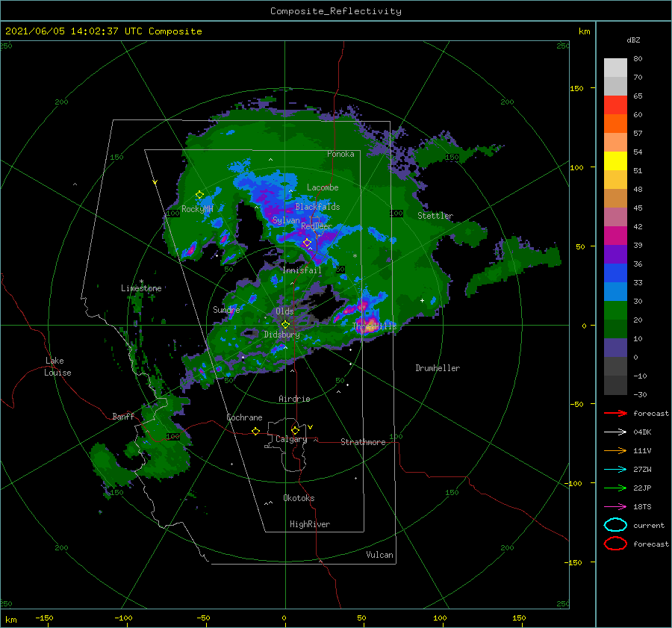The image size is (672, 628).
Task: Click the -150 x-axis km tick label
Action: coord(44,618)
